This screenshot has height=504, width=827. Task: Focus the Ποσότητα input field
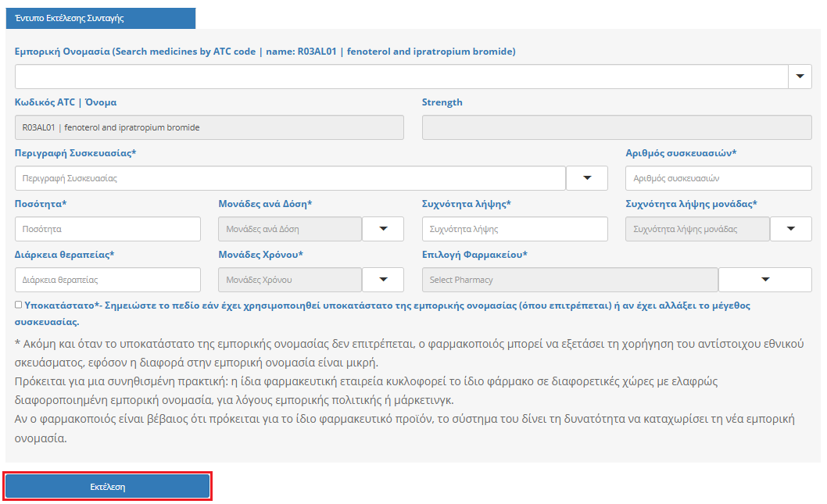[108, 229]
